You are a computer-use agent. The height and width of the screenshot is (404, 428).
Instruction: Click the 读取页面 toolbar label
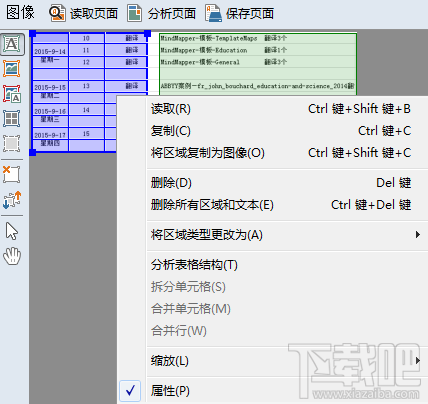[94, 14]
